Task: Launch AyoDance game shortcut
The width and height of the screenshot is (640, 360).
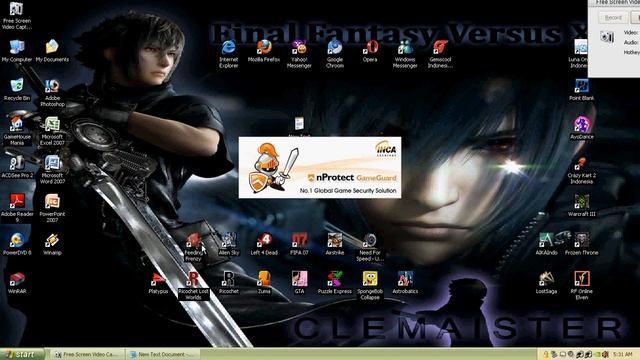Action: coord(582,128)
